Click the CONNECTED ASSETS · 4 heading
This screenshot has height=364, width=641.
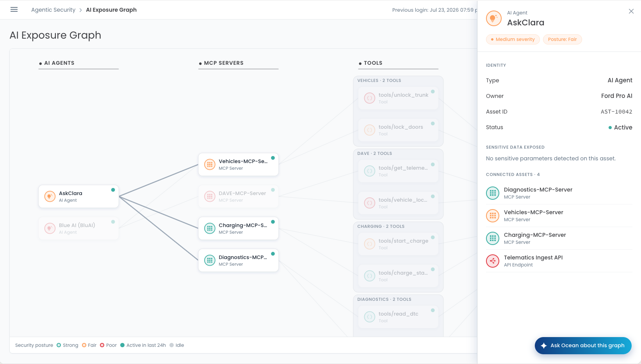click(x=513, y=174)
